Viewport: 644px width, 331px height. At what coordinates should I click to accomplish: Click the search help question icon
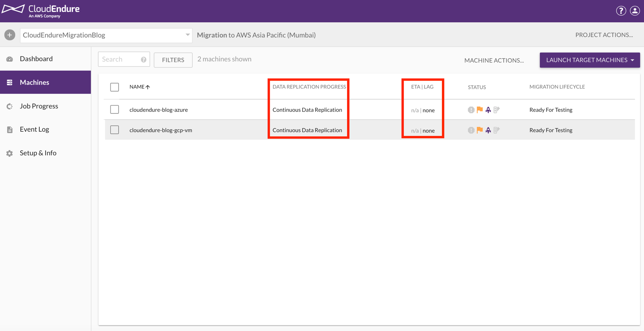click(x=144, y=59)
